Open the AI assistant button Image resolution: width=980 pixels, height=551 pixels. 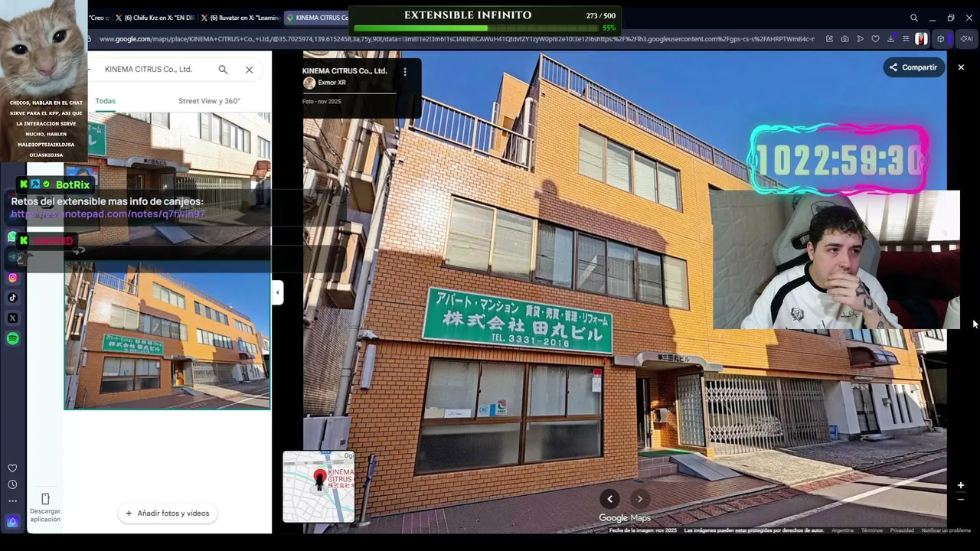[967, 39]
